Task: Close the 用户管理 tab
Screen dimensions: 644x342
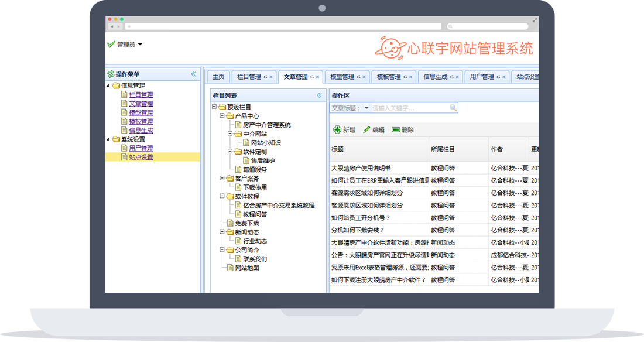Action: pyautogui.click(x=504, y=77)
